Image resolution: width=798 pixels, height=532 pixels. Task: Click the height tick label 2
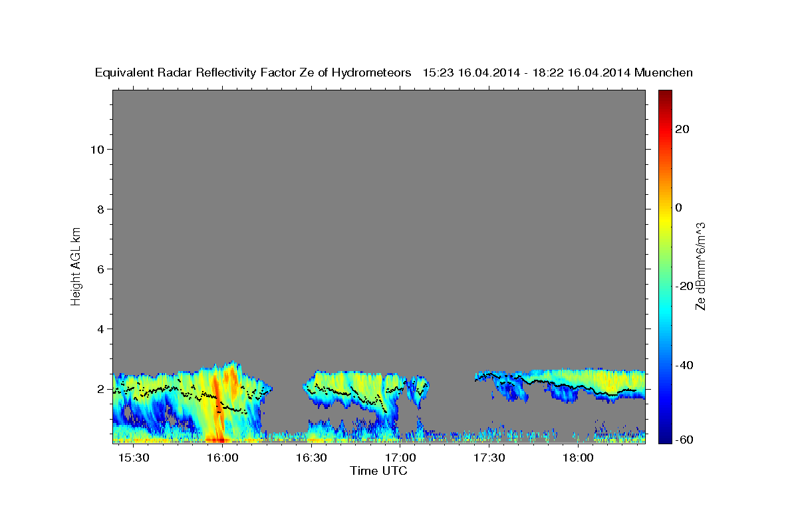tap(100, 388)
